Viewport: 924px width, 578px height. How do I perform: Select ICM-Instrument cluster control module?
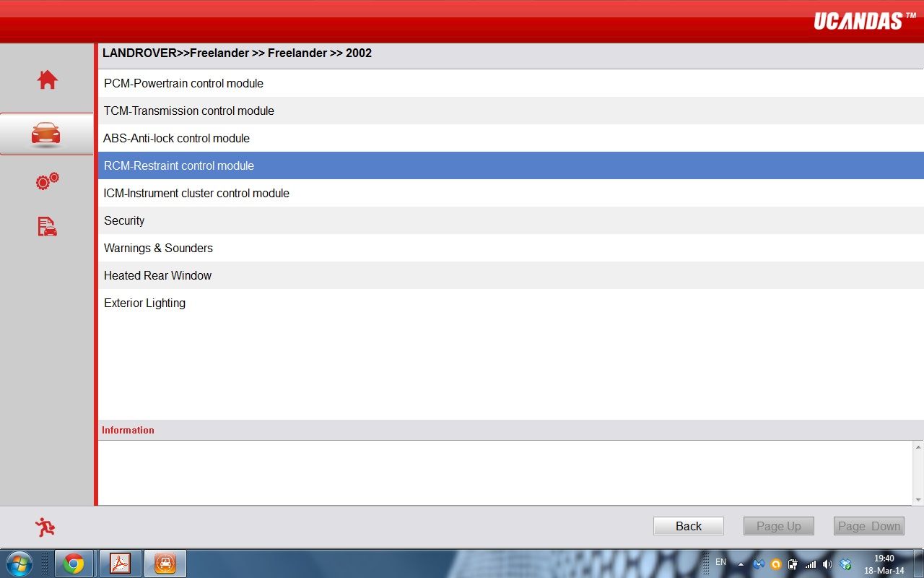(x=511, y=193)
